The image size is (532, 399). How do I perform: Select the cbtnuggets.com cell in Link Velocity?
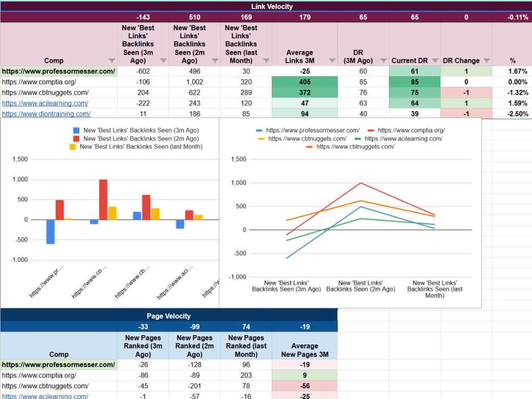pyautogui.click(x=59, y=92)
